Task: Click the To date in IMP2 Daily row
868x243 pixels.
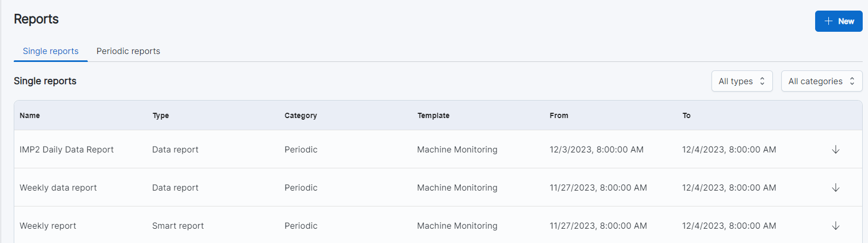Action: point(729,149)
